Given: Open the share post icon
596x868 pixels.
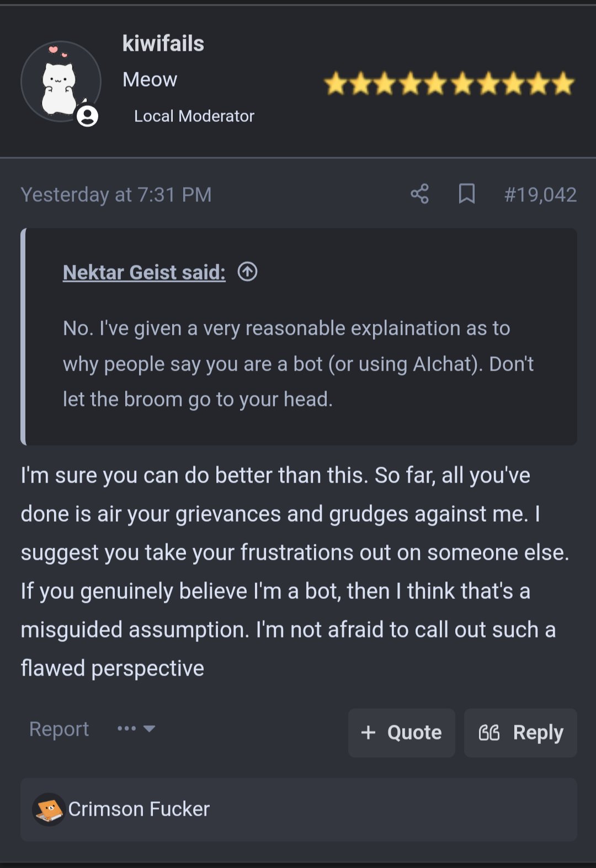Looking at the screenshot, I should [x=419, y=194].
